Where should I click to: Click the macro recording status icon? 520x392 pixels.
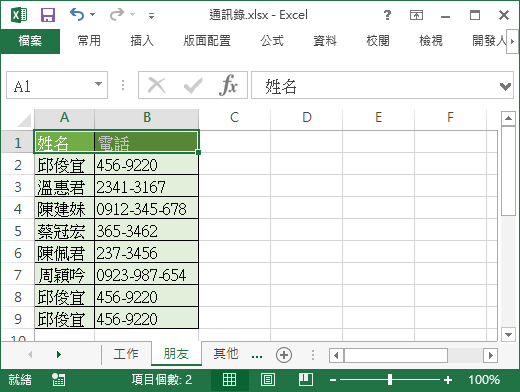click(58, 379)
